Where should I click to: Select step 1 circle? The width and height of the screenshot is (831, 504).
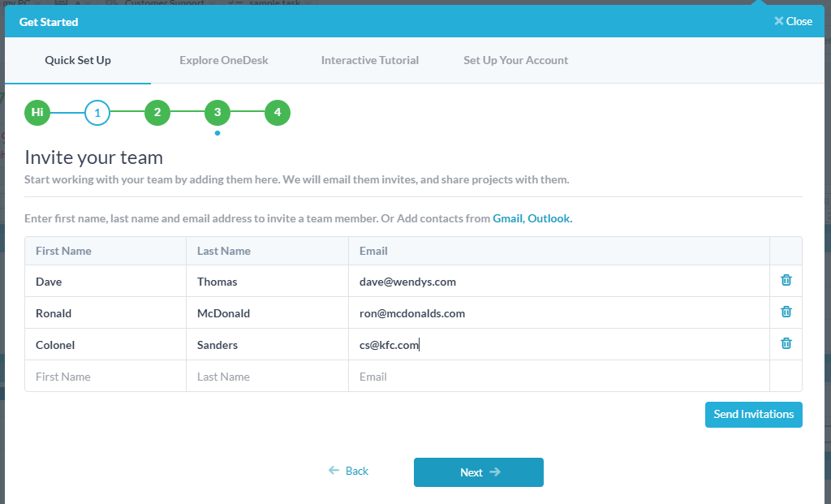pos(97,112)
